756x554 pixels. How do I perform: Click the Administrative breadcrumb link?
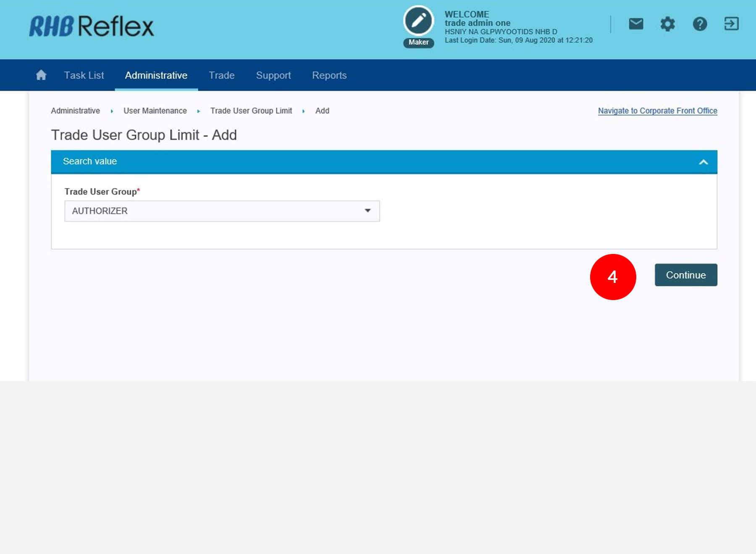pyautogui.click(x=76, y=111)
